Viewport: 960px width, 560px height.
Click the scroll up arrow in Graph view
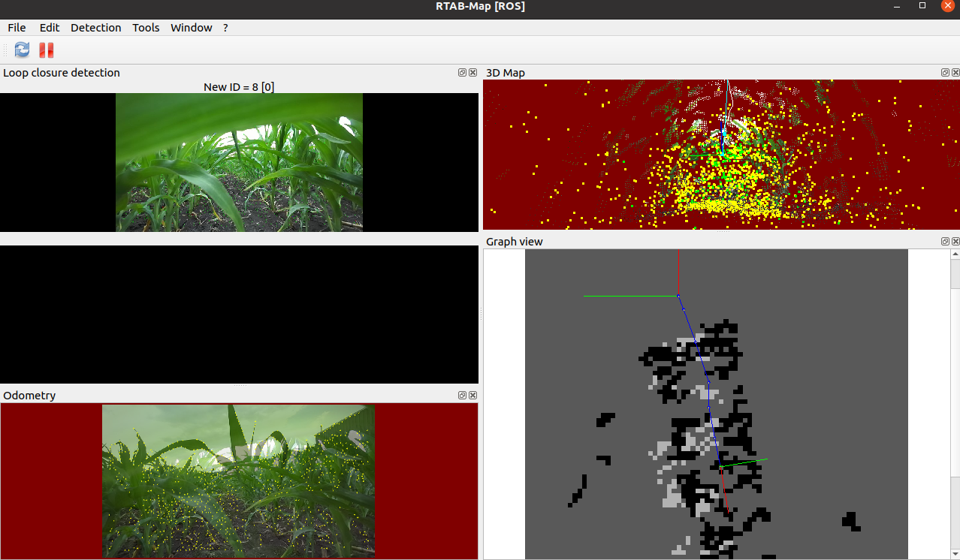click(955, 254)
